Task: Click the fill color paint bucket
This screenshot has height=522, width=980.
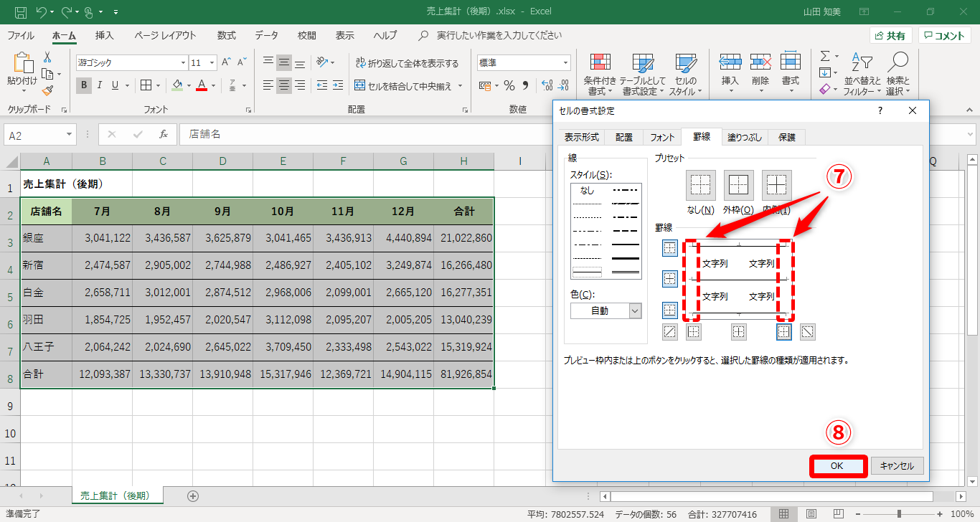Action: pyautogui.click(x=177, y=86)
